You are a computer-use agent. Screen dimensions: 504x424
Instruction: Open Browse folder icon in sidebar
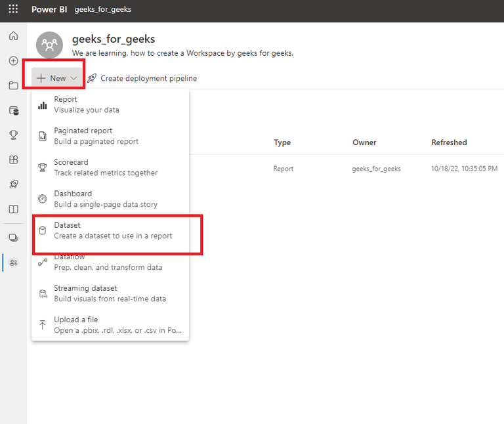point(14,85)
